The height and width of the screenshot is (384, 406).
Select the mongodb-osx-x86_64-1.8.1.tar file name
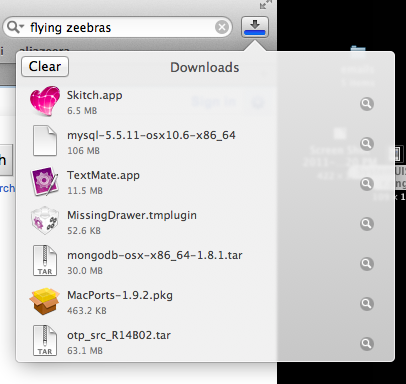155,255
